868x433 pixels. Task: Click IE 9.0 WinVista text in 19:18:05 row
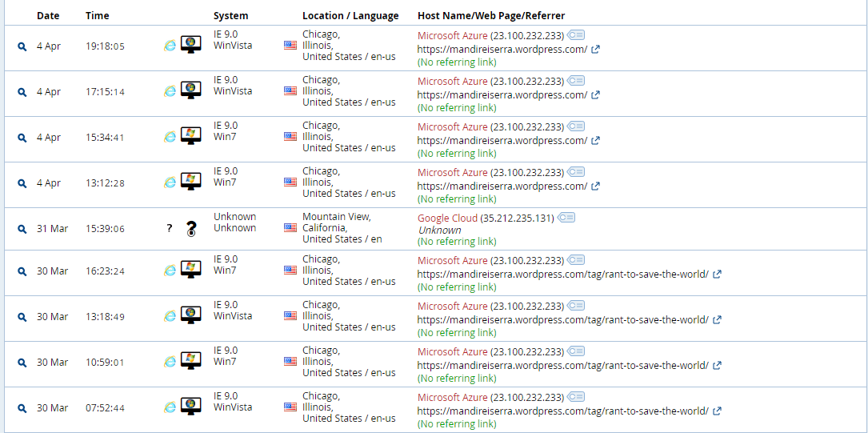233,40
